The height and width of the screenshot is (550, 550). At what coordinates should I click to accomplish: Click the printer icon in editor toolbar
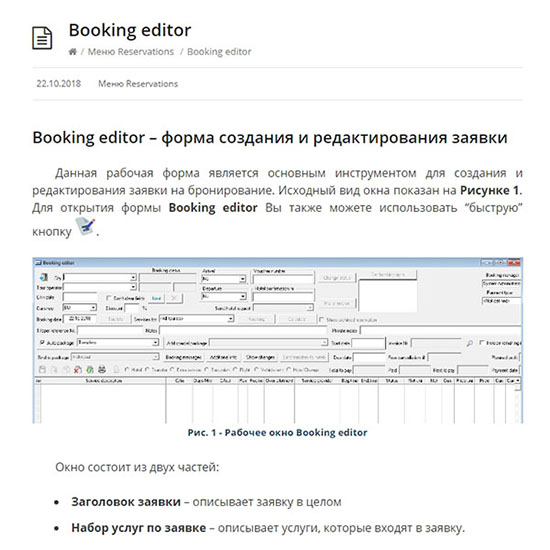(x=102, y=369)
